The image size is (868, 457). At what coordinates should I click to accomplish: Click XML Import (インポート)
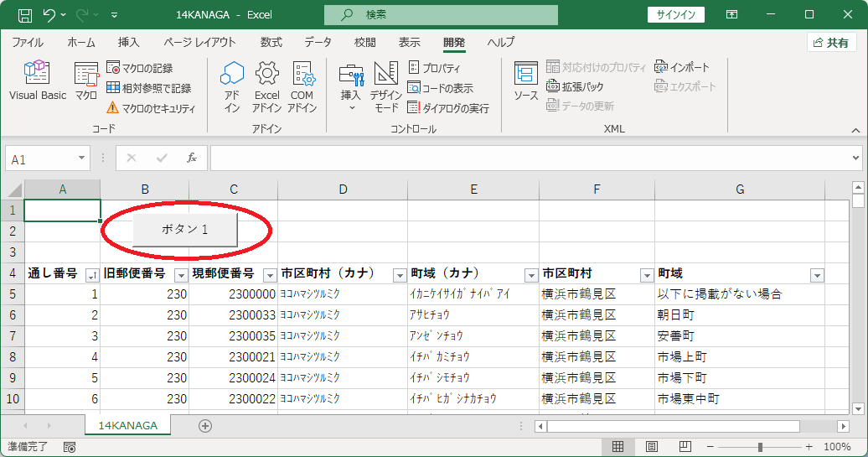coord(681,68)
